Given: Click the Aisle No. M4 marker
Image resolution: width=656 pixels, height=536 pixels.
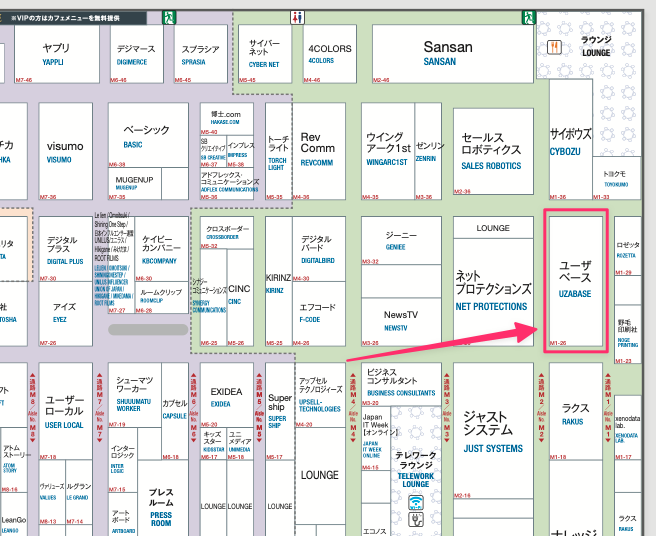Looking at the screenshot, I should 353,408.
